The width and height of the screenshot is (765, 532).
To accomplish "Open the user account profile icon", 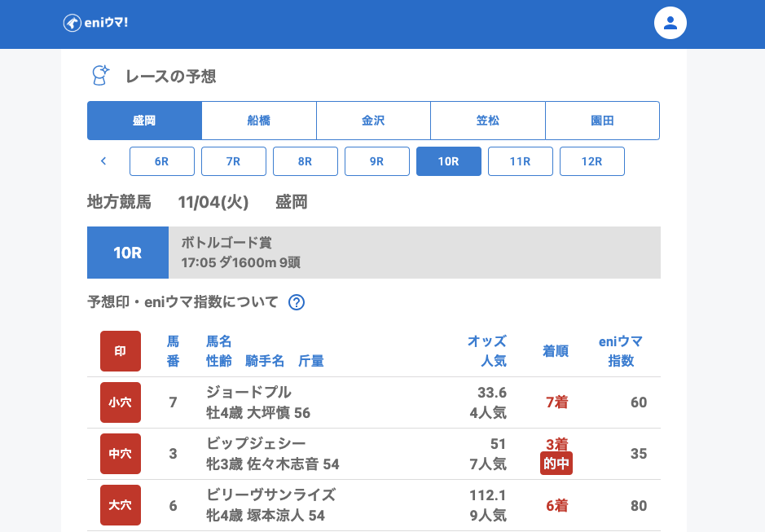I will (670, 23).
